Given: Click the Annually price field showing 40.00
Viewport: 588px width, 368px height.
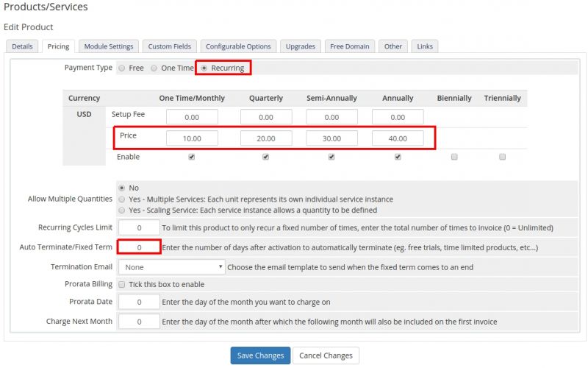Looking at the screenshot, I should point(398,138).
